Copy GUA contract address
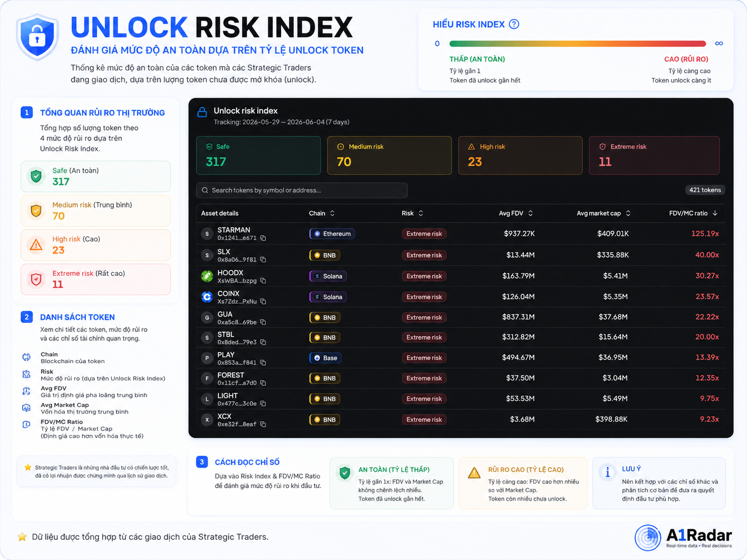 263,322
